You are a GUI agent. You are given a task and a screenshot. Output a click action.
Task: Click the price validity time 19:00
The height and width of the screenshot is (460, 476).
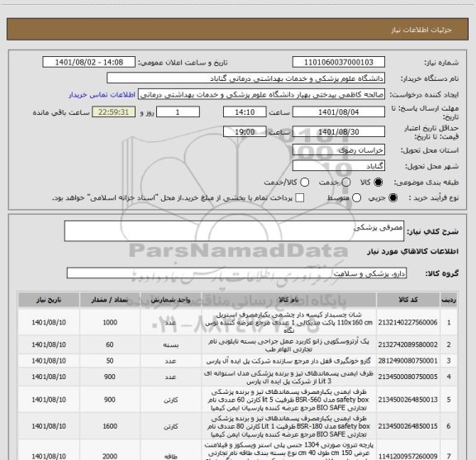click(x=245, y=131)
